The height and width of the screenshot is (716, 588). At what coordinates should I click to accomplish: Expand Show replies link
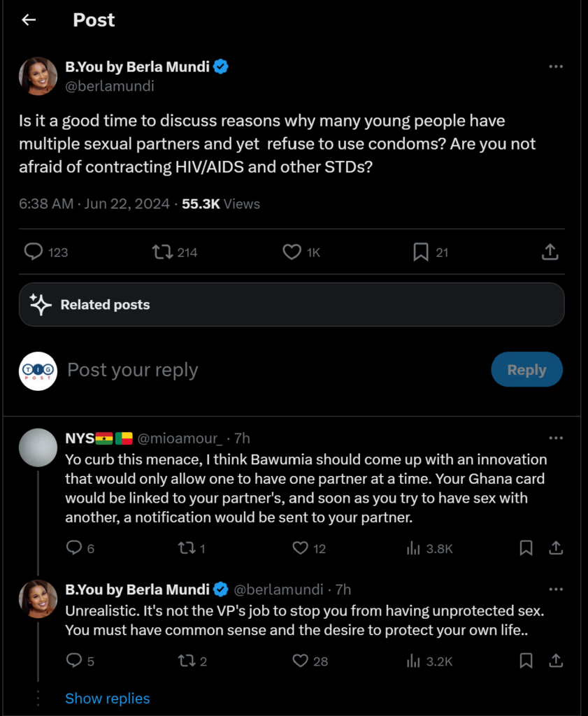click(108, 698)
